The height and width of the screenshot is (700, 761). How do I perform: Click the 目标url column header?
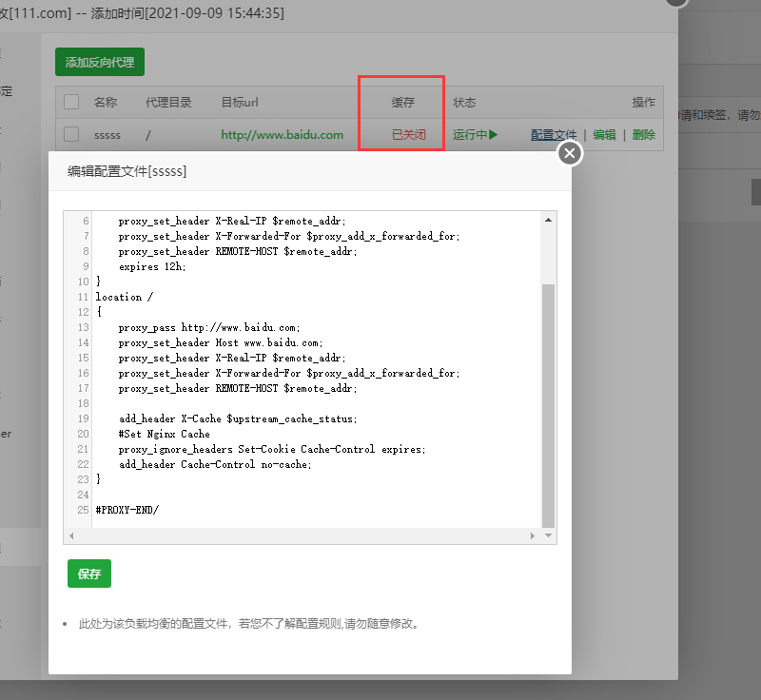point(240,102)
